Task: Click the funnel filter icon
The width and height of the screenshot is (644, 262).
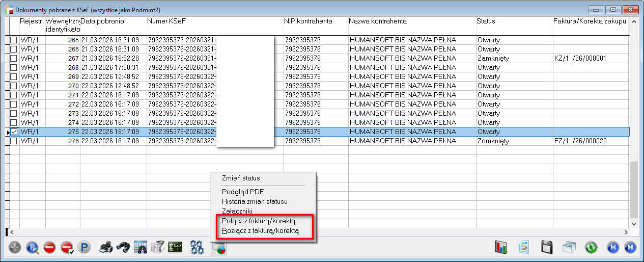Action: pos(158,248)
